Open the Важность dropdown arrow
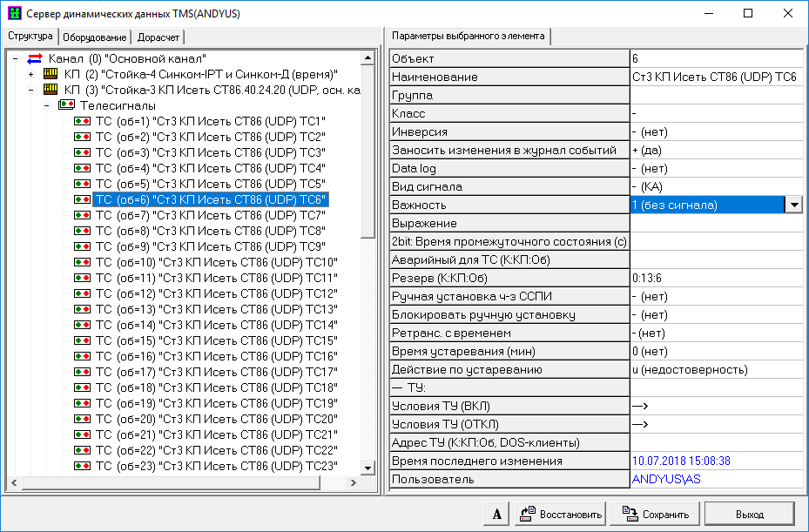Image resolution: width=809 pixels, height=532 pixels. point(793,205)
